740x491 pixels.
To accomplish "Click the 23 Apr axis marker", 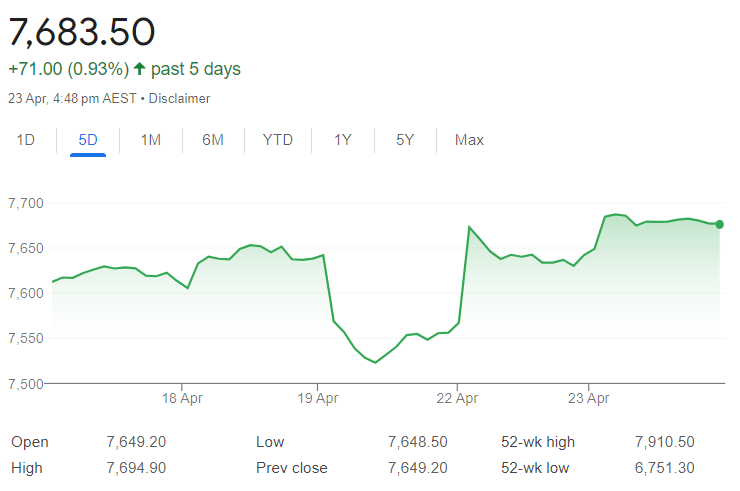I will click(589, 398).
